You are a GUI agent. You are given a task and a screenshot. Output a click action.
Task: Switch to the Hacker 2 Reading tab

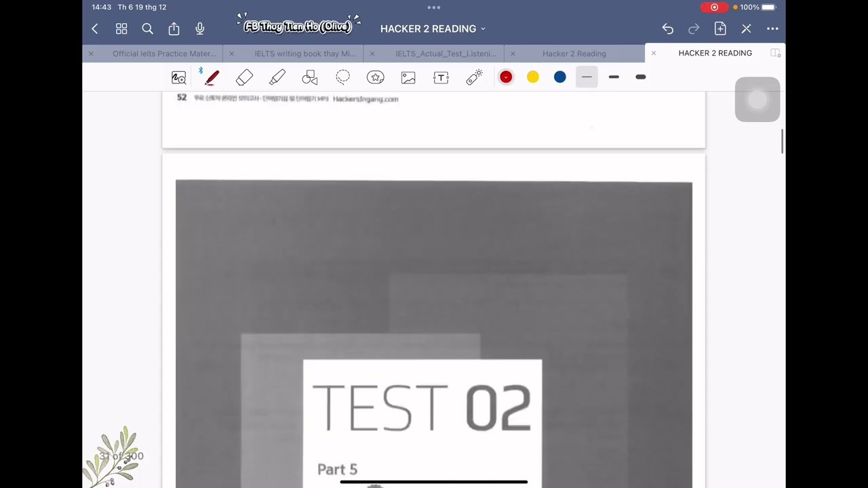tap(574, 54)
